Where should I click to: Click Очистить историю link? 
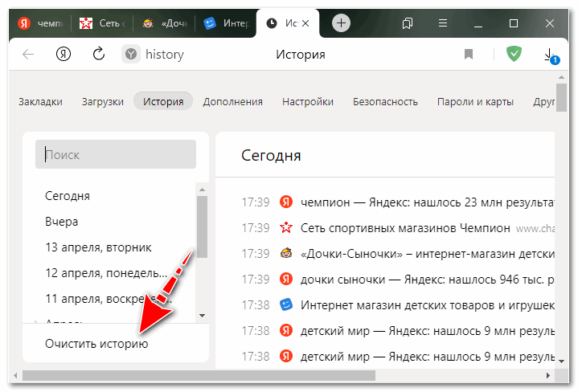[96, 344]
